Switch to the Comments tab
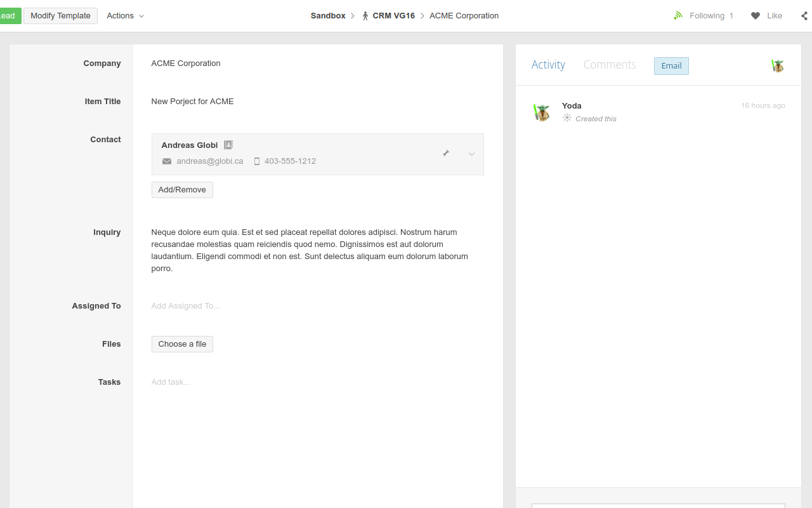This screenshot has width=812, height=508. [609, 64]
